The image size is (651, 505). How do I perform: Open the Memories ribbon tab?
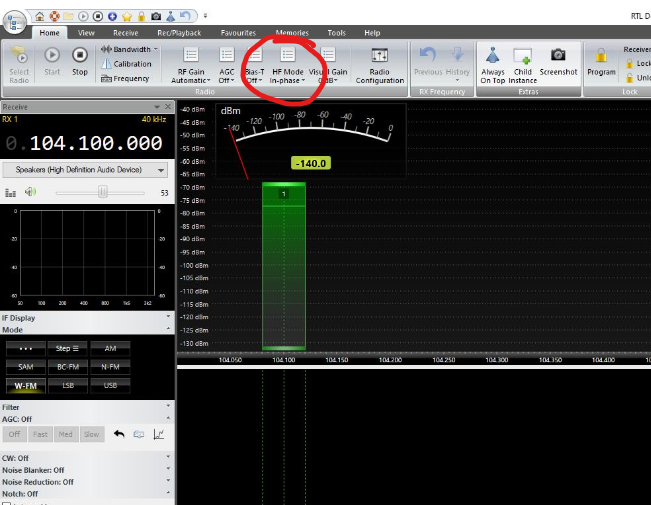click(x=292, y=33)
